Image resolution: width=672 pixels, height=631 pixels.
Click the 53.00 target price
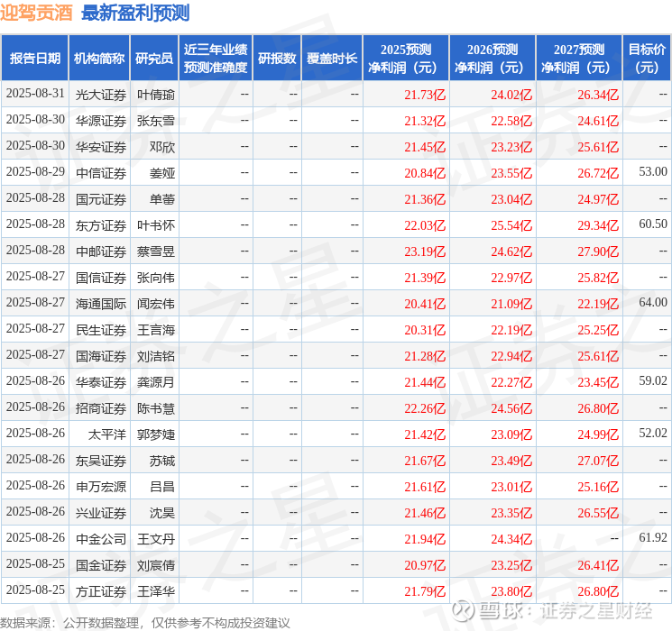click(653, 172)
